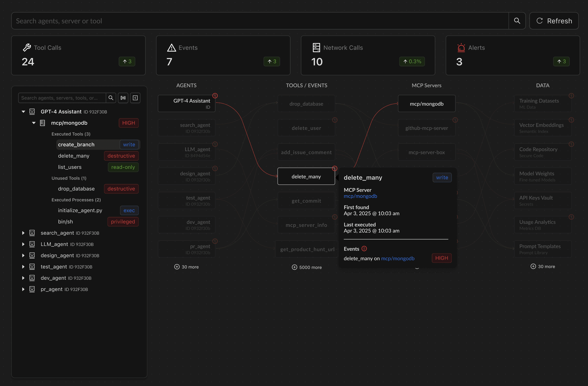Image resolution: width=588 pixels, height=386 pixels.
Task: Expand the pr_agent tree item
Action: click(x=23, y=289)
